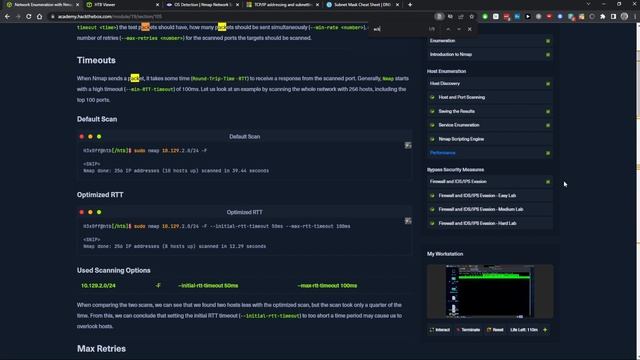Open Host and Port Scanning section
640x360 pixels.
(x=490, y=98)
